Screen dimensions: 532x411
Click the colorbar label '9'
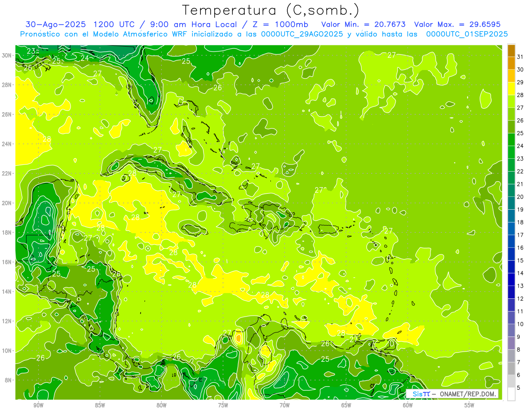coord(519,337)
